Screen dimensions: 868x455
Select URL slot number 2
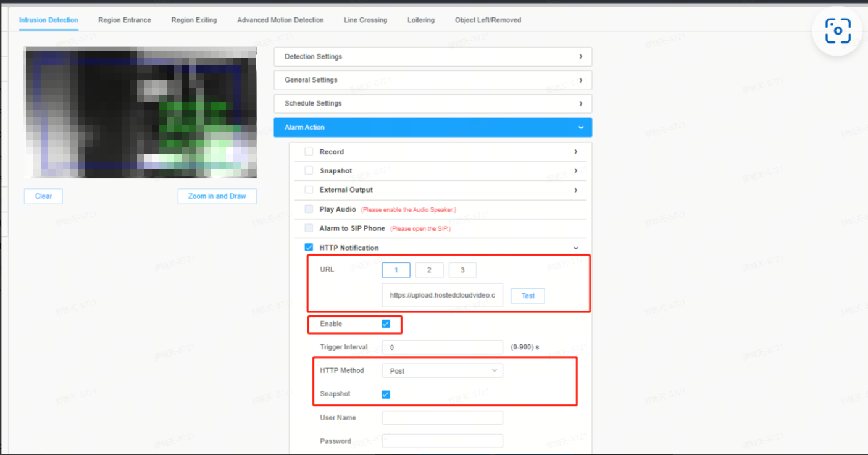(429, 270)
